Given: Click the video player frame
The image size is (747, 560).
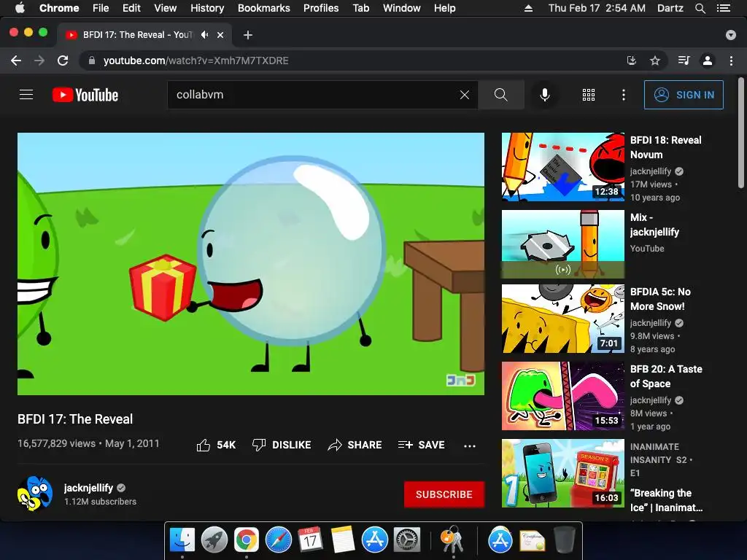Looking at the screenshot, I should 251,264.
